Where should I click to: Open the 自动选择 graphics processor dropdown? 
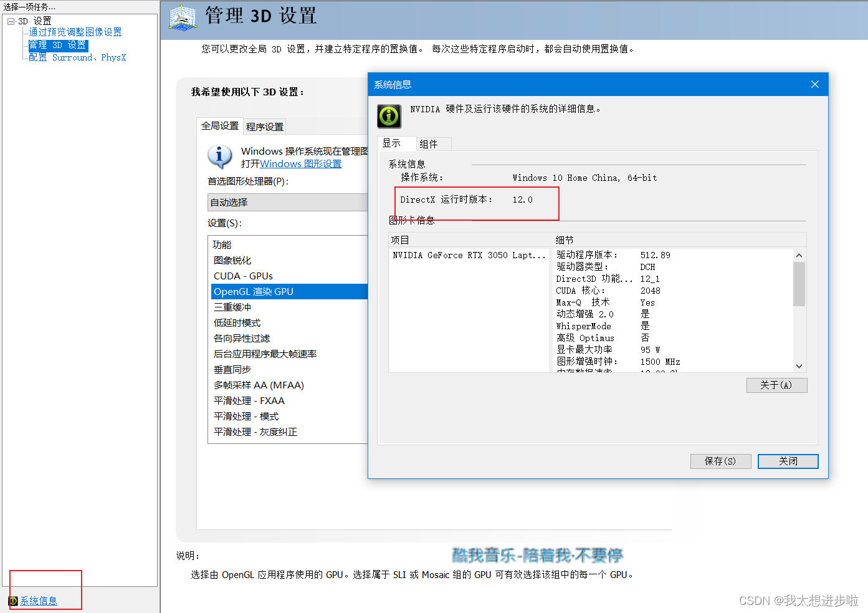point(288,203)
